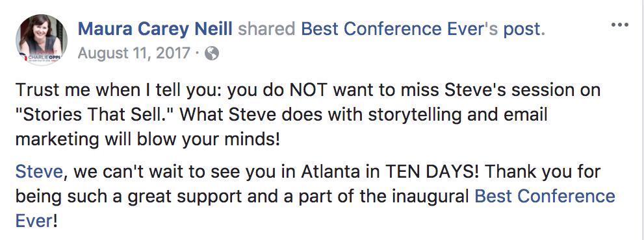Open Maura Carey Neill's profile picture
644x240 pixels.
(42, 40)
